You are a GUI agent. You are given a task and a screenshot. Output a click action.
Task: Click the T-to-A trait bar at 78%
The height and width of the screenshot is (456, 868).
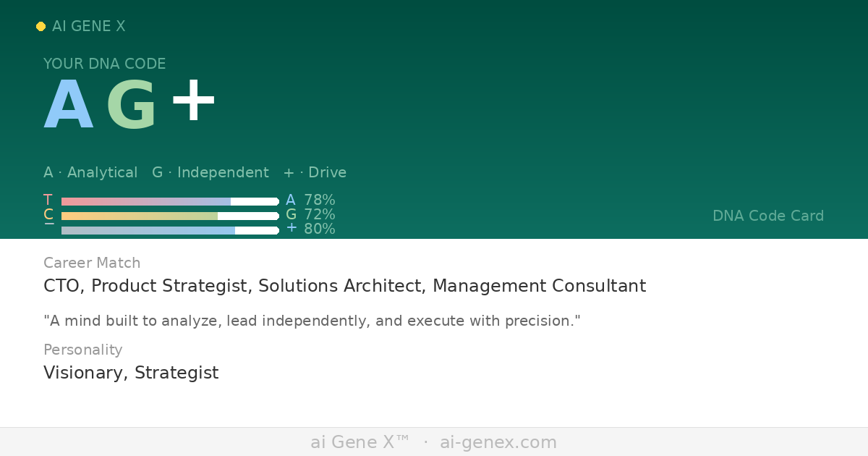170,202
